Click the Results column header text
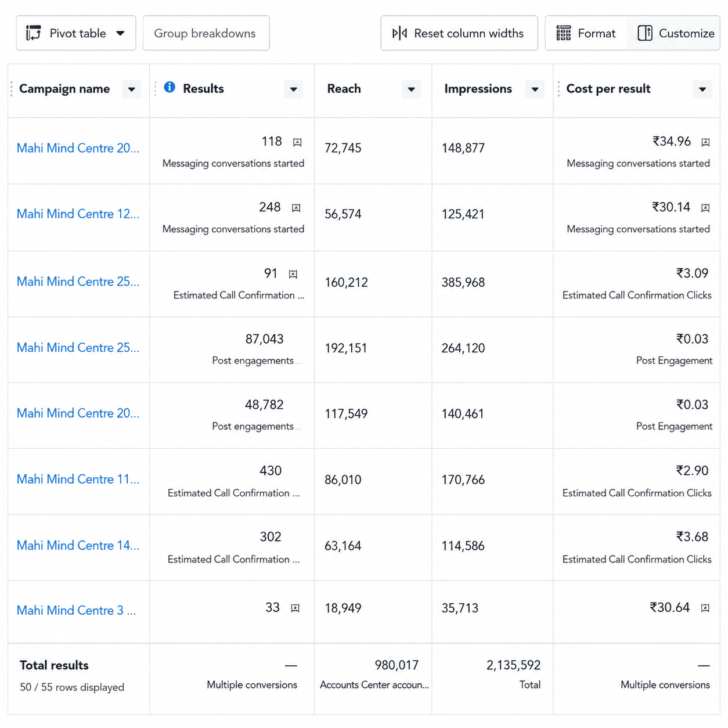The height and width of the screenshot is (728, 728). point(203,89)
